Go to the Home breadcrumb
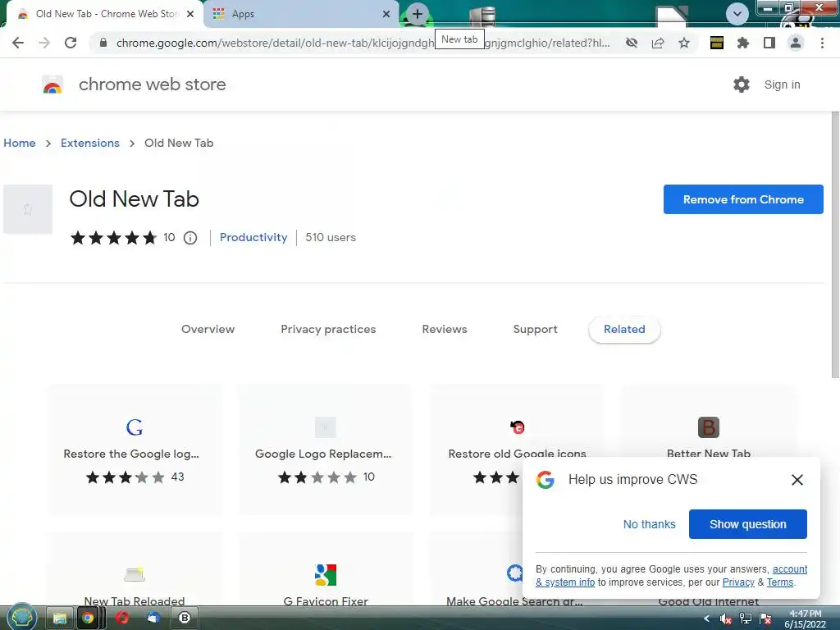 point(20,143)
